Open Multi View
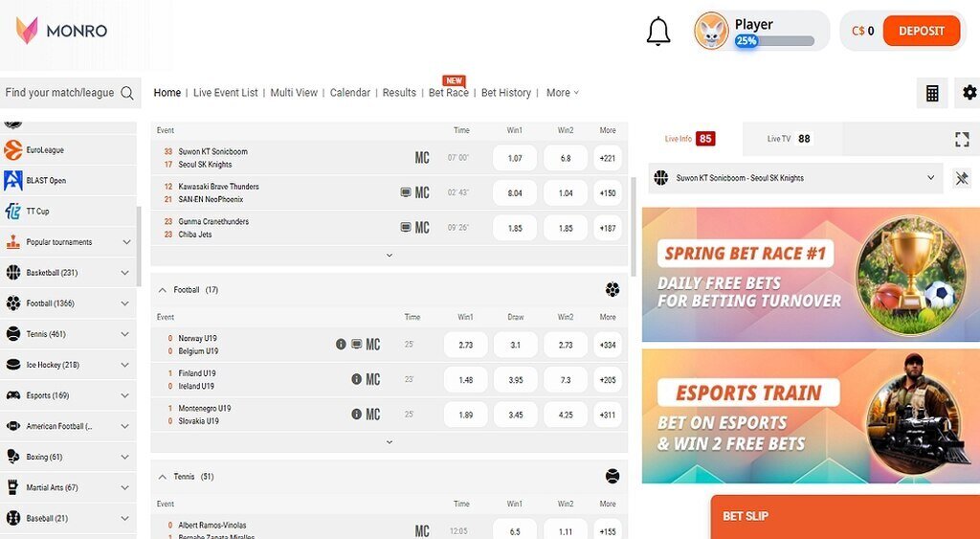Image resolution: width=980 pixels, height=539 pixels. point(294,93)
